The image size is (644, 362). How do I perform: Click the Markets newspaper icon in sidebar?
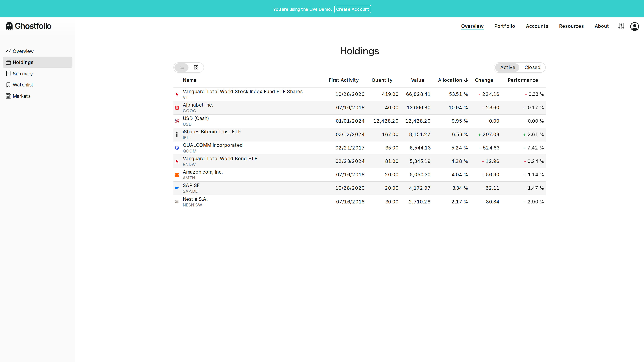(x=8, y=96)
